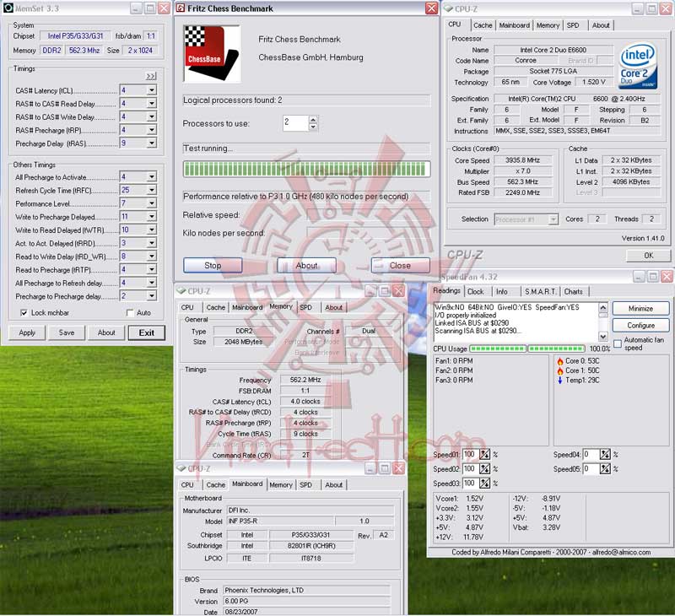Click the Intel Core 2 Duo logo

638,65
